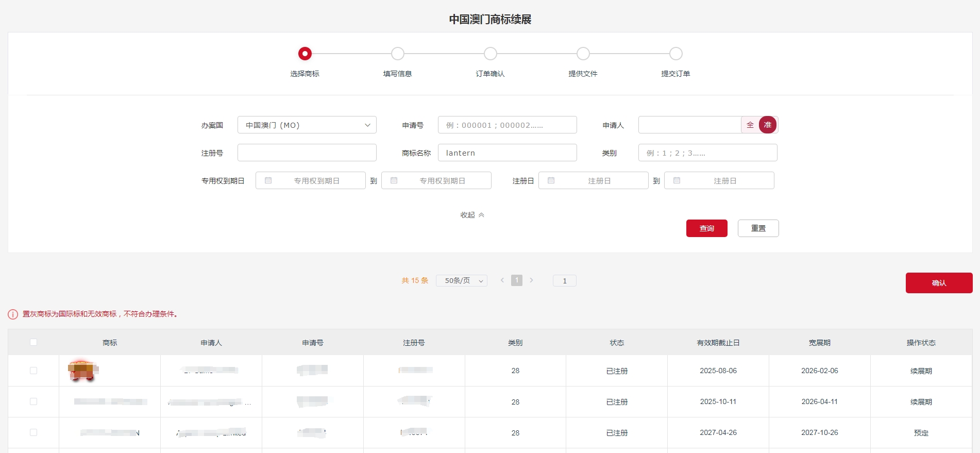Click the 商标 column header
Screen dimensions: 980x453
pos(110,343)
